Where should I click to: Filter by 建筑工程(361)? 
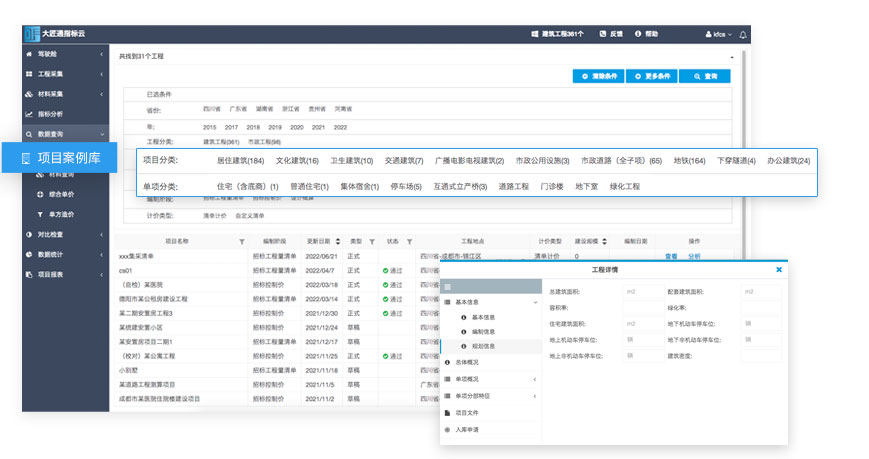[x=221, y=142]
